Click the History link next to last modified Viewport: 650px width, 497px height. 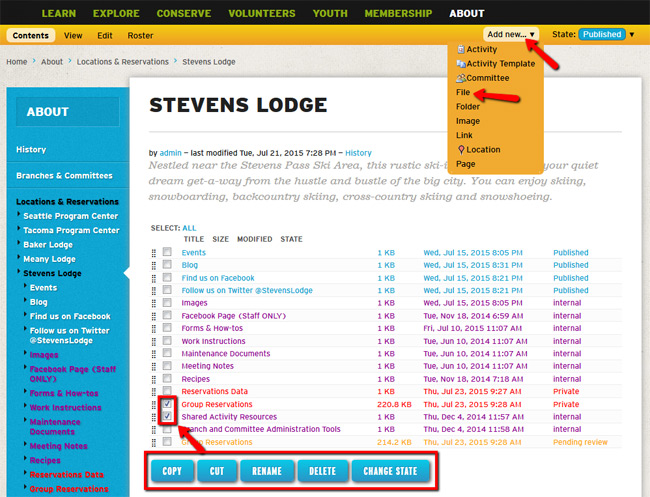click(x=358, y=153)
